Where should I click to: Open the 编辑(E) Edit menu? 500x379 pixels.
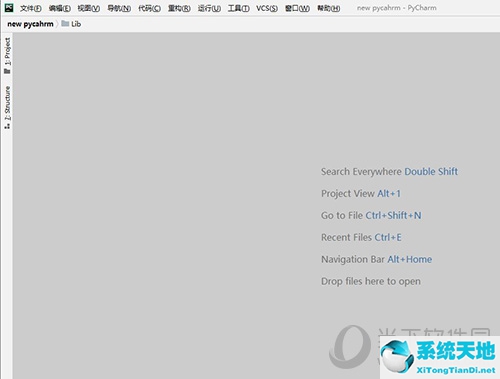[60, 8]
